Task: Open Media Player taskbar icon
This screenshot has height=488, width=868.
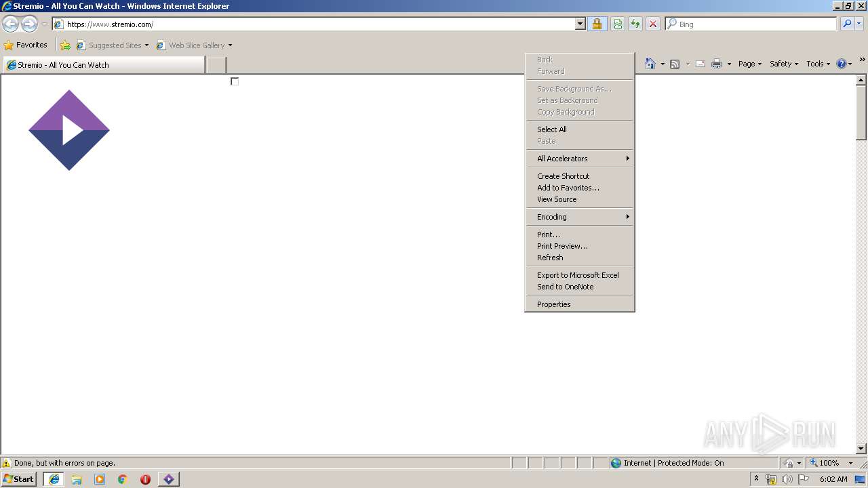Action: tap(100, 479)
